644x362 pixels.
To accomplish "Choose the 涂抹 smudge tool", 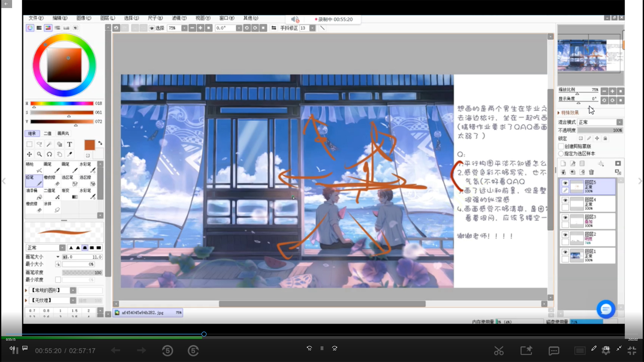I will 52,206.
